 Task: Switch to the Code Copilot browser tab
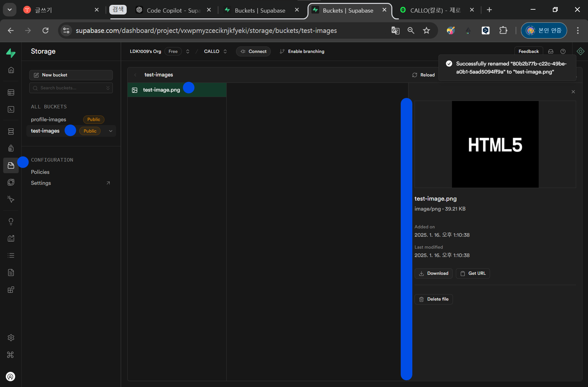click(173, 10)
